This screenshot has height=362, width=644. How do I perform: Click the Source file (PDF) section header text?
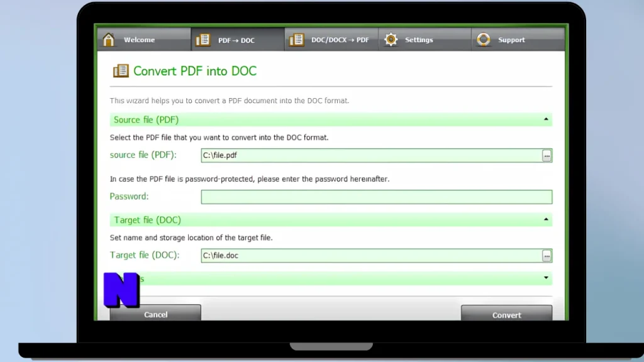pos(146,120)
